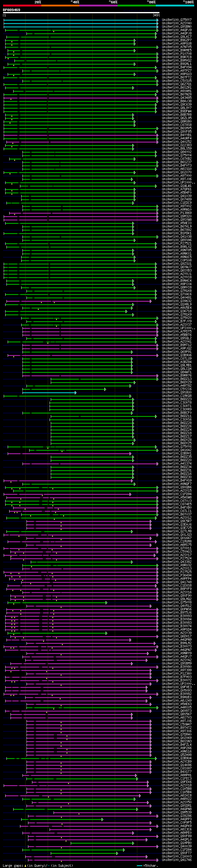Click the cyan alignment bar for Q9S8U0

point(49,393)
